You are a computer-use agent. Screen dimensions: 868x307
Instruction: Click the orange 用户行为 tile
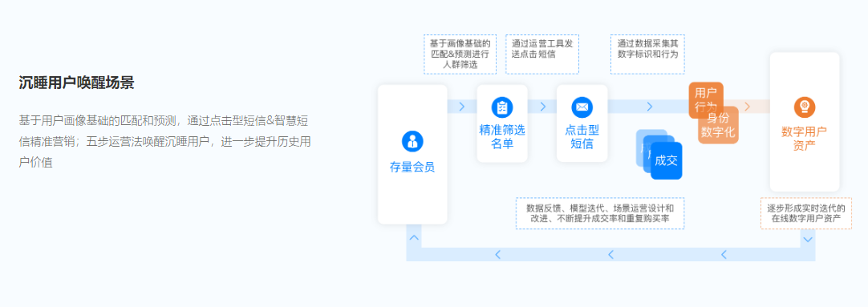click(706, 100)
